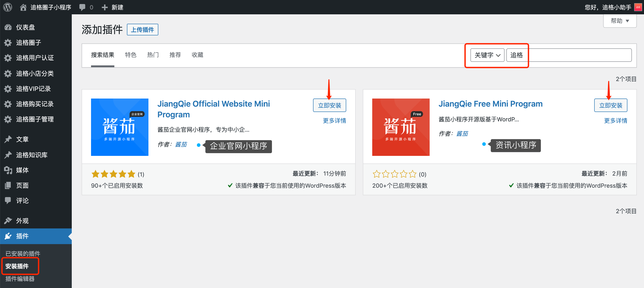Screen dimensions: 644x288
Task: Switch to the 搜索结果 tab
Action: (x=102, y=55)
